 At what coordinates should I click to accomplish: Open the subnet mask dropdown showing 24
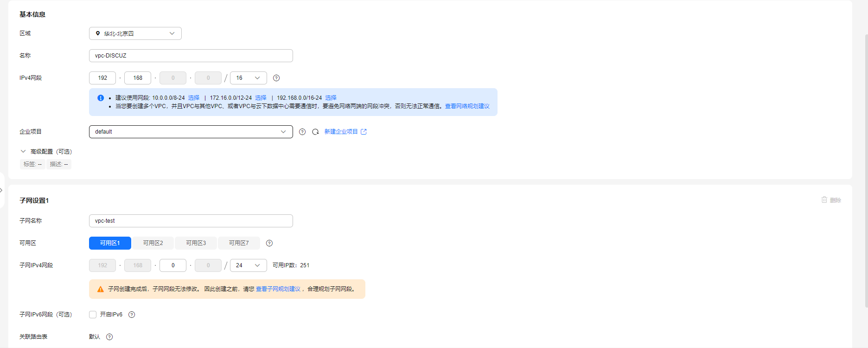pos(249,265)
